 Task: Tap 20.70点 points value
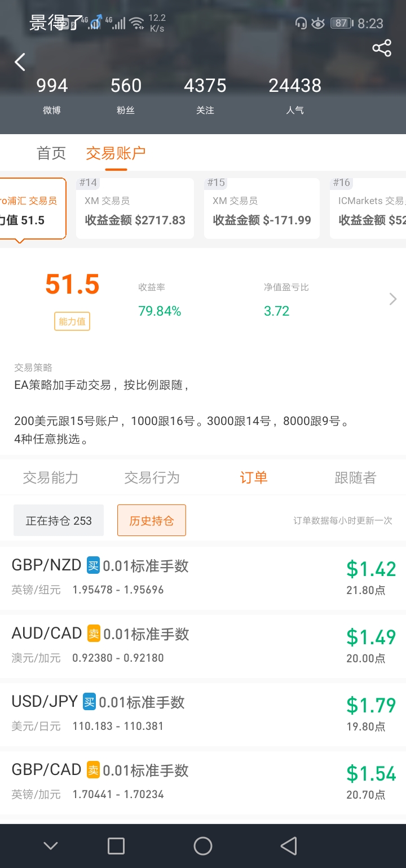pos(366,795)
